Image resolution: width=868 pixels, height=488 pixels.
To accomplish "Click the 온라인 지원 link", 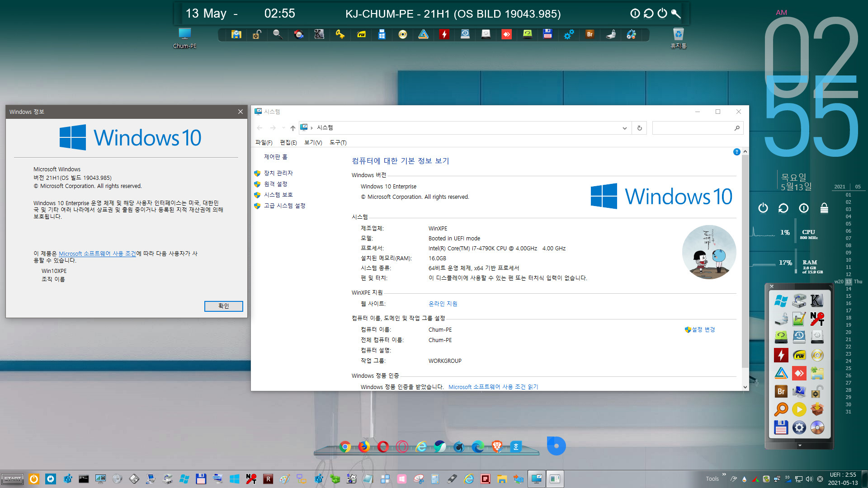I will click(443, 304).
